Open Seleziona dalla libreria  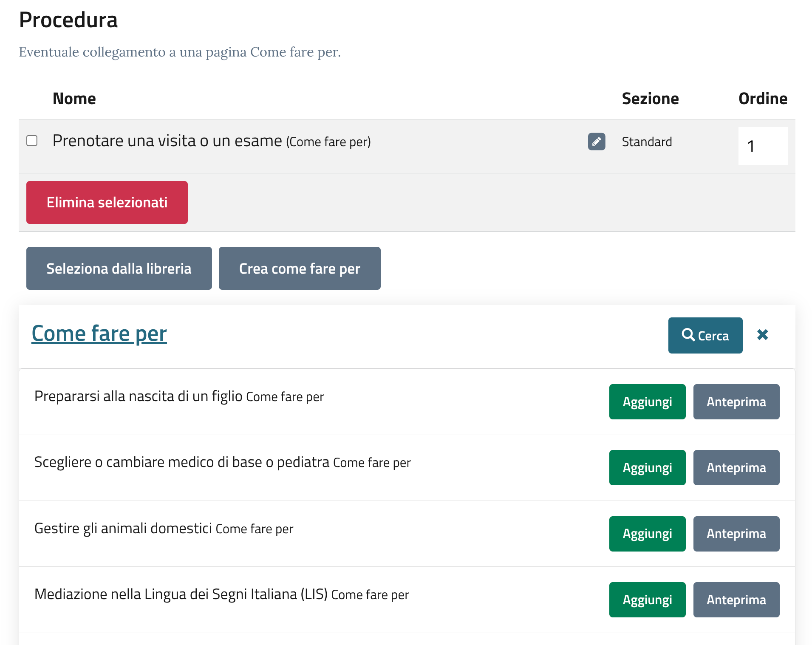coord(119,269)
